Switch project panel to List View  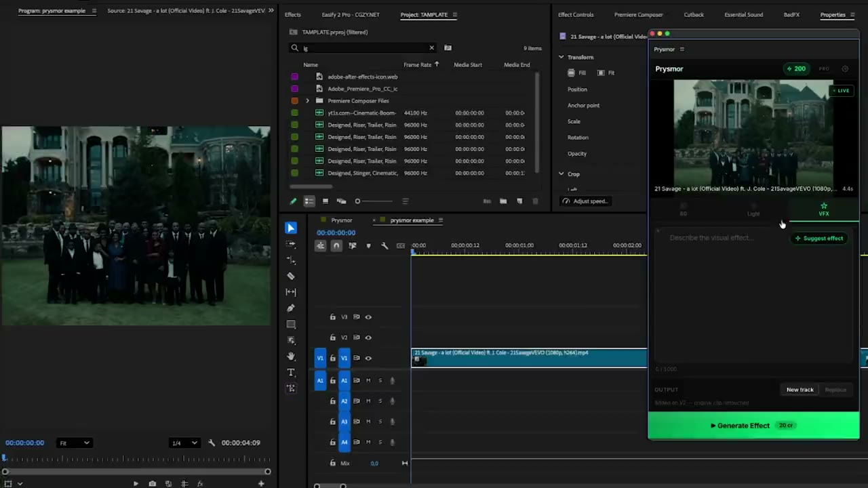(309, 201)
